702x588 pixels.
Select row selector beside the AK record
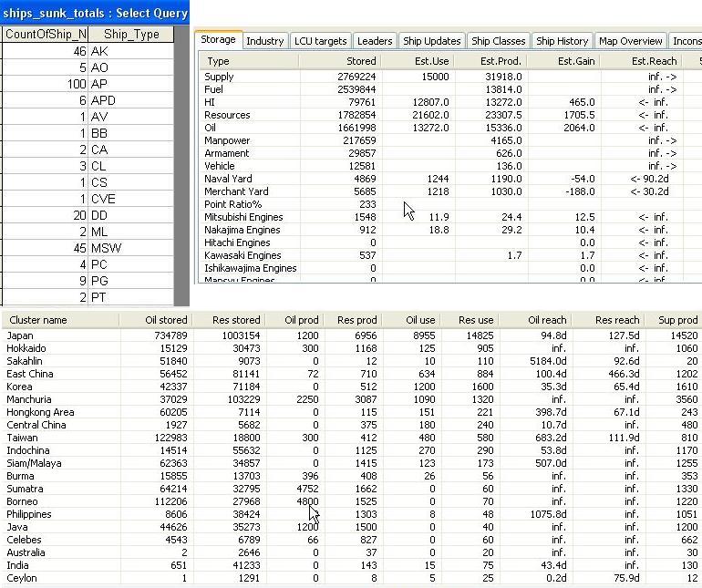pyautogui.click(x=1, y=51)
